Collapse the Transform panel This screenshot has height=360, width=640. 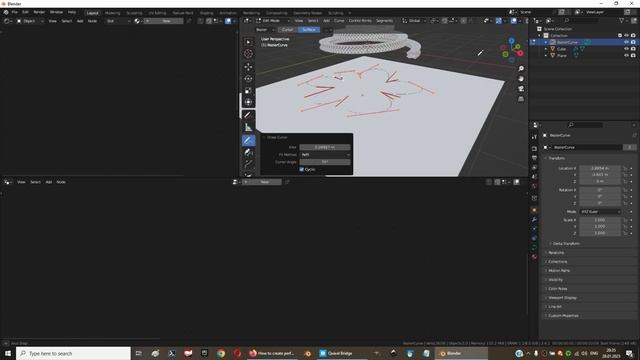click(557, 158)
